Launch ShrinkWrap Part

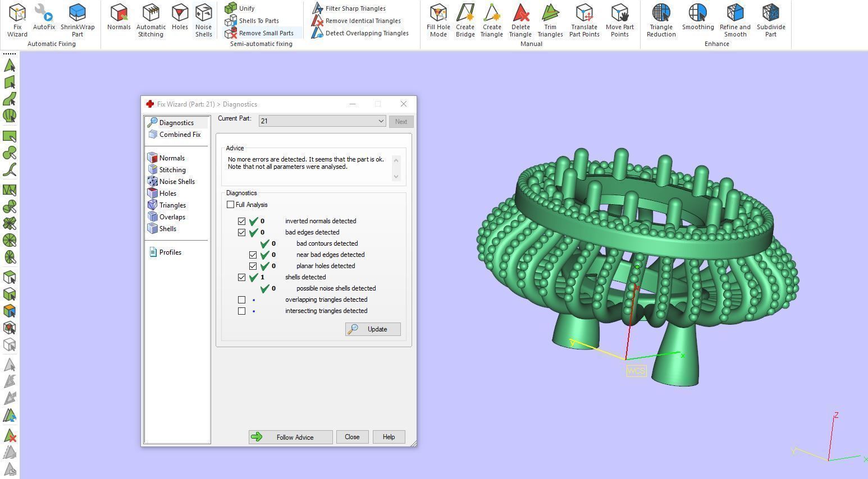pyautogui.click(x=77, y=20)
